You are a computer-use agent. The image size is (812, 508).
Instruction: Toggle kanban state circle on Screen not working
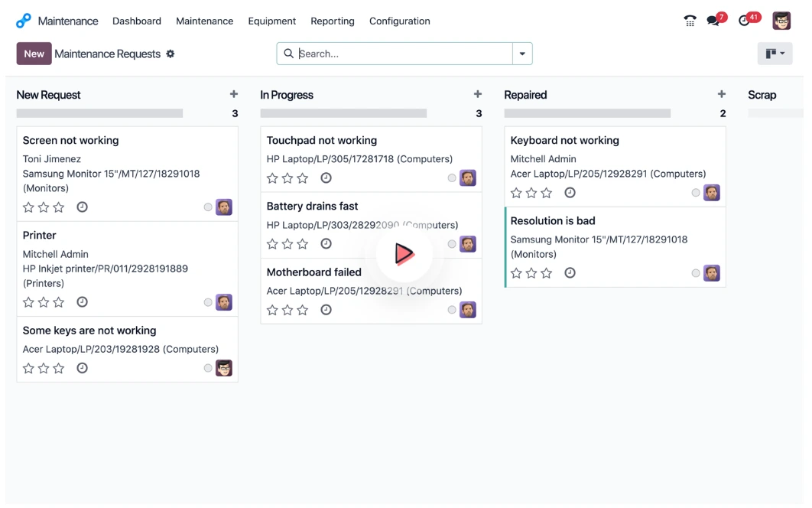tap(208, 207)
